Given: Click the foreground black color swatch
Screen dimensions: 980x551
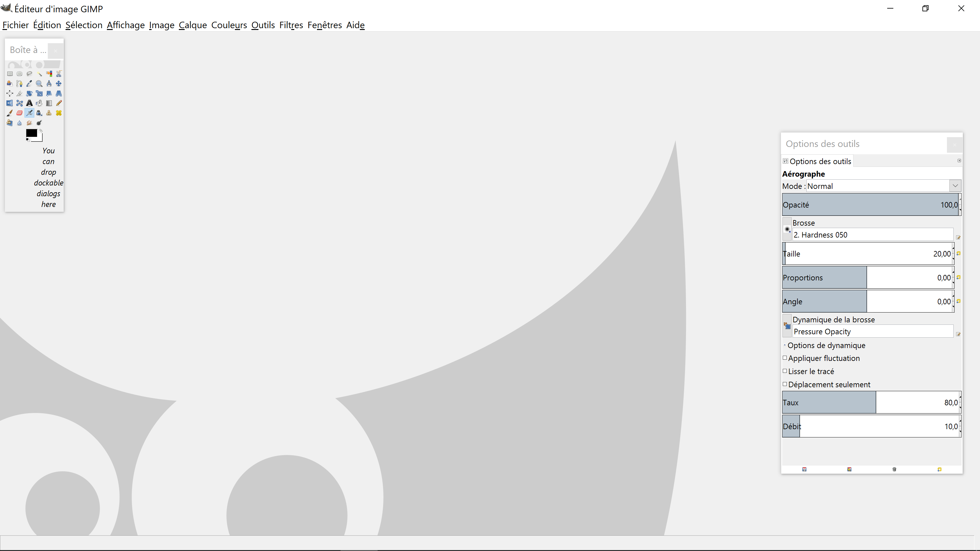Looking at the screenshot, I should [x=31, y=133].
